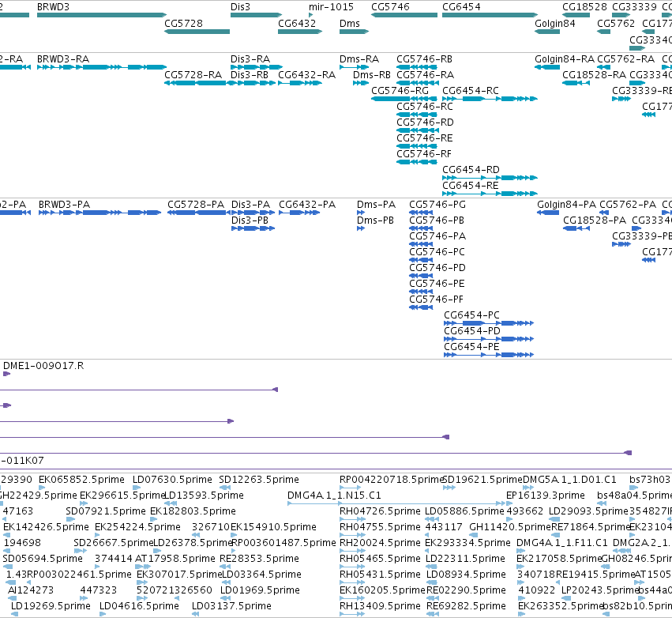Open EST LD04616.5prime
672x618 pixels.
tap(103, 614)
